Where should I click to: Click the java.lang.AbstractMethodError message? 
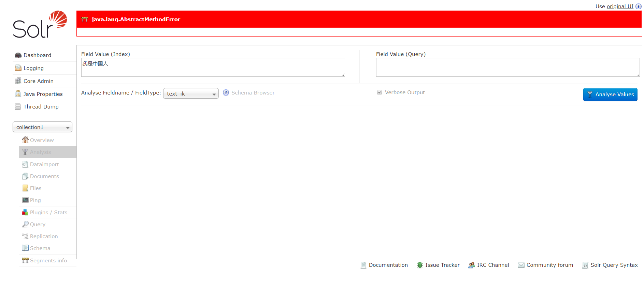click(x=136, y=19)
